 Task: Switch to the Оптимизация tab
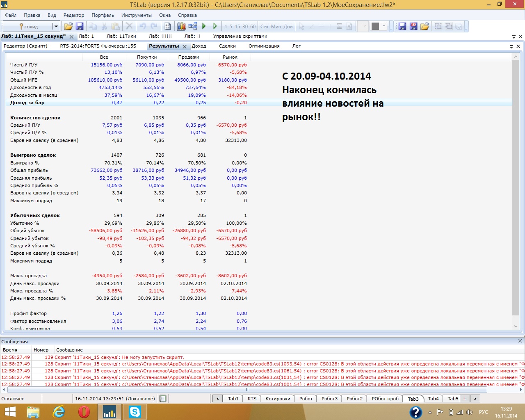click(264, 46)
